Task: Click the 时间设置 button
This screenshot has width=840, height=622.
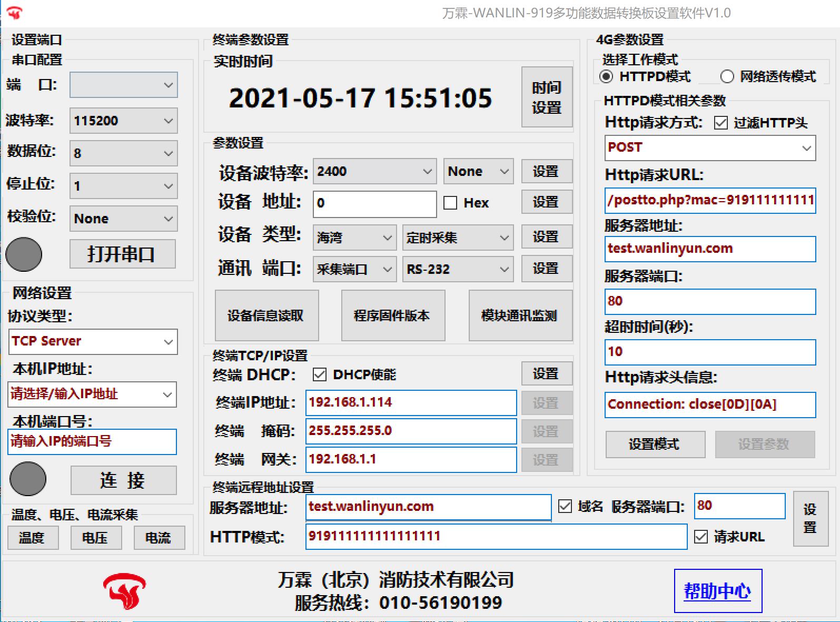Action: pyautogui.click(x=547, y=97)
